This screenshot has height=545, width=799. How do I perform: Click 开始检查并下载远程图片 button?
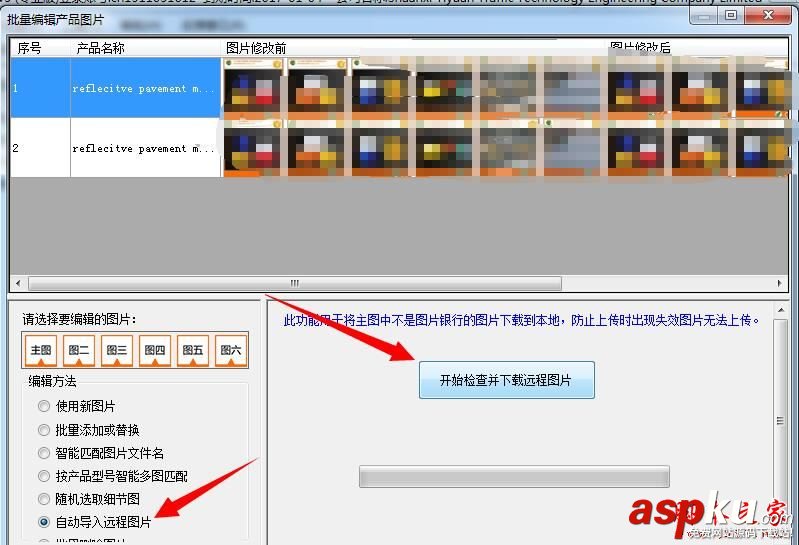[507, 380]
